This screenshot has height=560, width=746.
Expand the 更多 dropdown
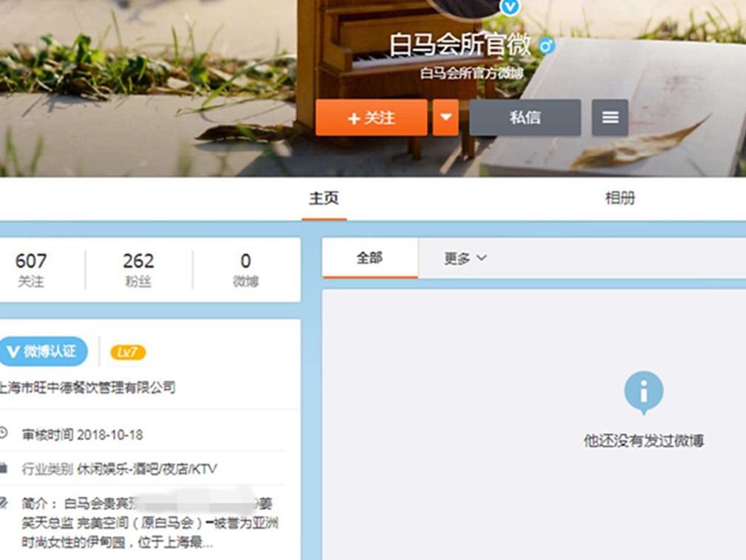465,259
